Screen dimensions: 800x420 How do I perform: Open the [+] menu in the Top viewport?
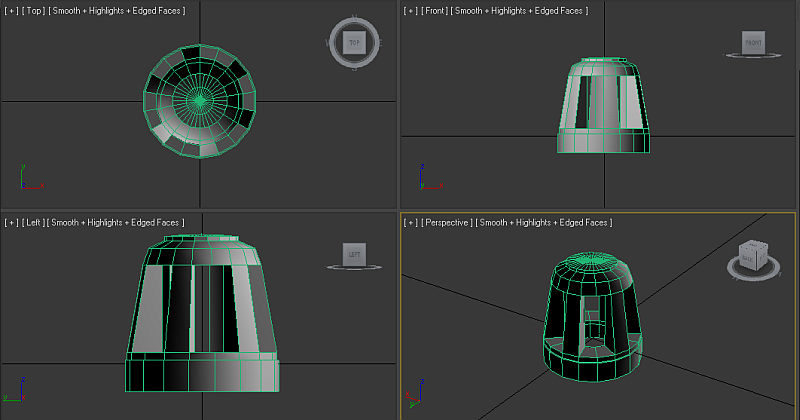coord(11,10)
